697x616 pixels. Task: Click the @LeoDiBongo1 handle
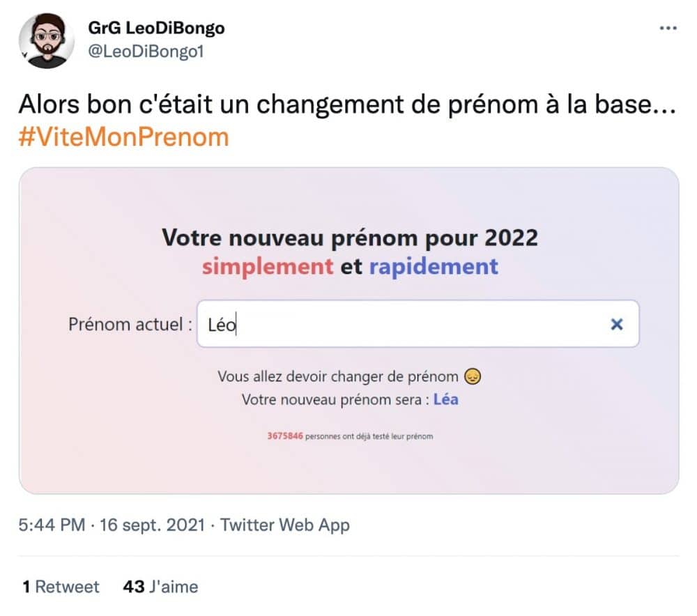click(146, 52)
